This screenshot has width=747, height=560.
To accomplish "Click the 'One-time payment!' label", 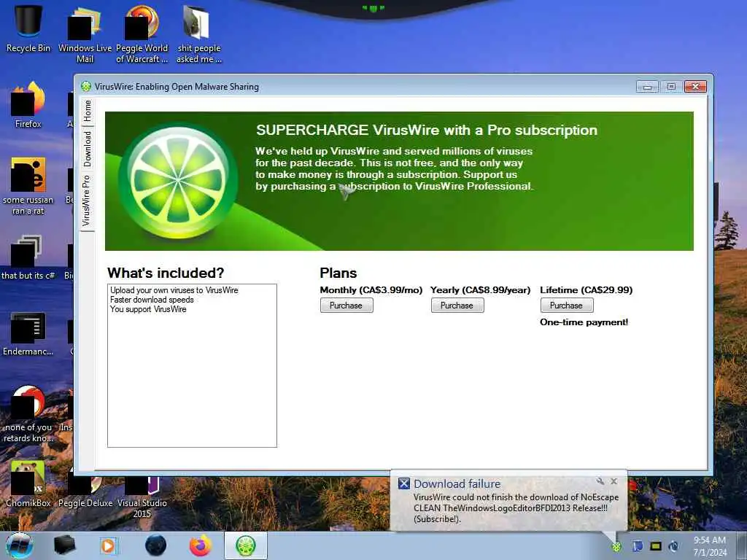I will pyautogui.click(x=584, y=322).
